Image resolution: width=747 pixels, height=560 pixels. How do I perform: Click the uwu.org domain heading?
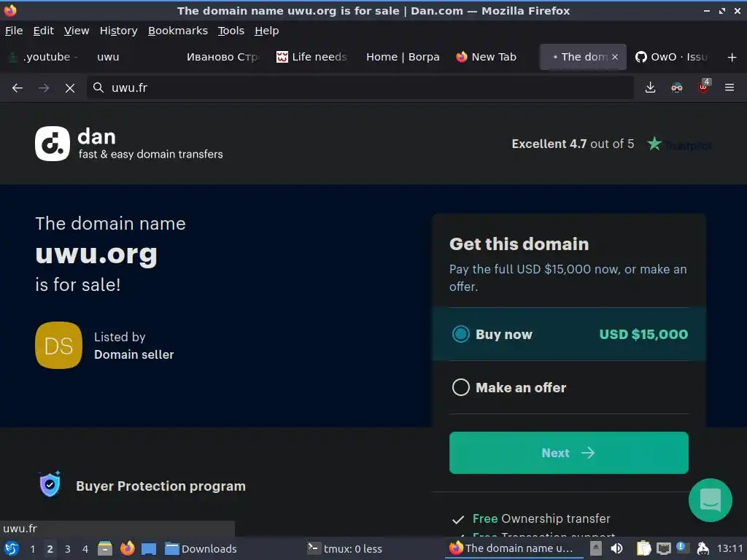(96, 254)
